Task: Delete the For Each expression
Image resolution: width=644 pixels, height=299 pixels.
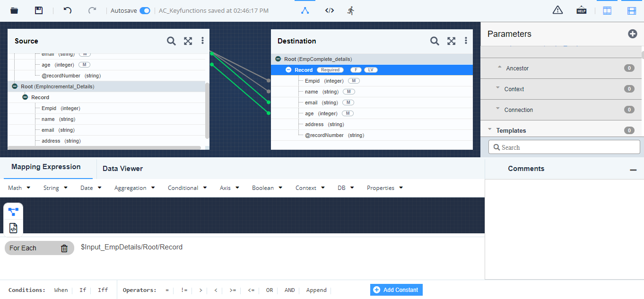Action: coord(64,248)
